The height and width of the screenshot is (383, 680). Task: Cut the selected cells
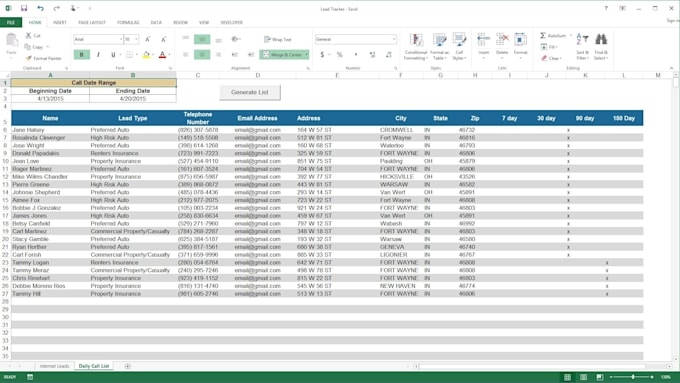33,36
